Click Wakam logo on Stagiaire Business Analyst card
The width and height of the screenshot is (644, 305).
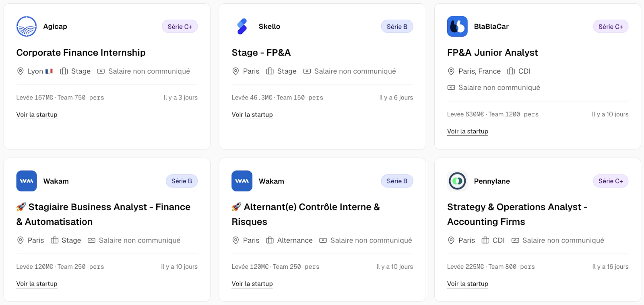coord(27,181)
